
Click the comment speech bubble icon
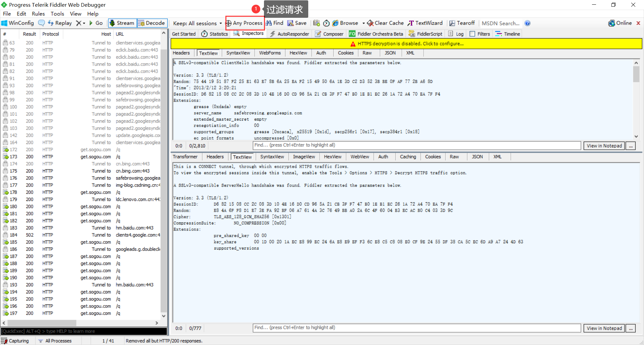42,23
